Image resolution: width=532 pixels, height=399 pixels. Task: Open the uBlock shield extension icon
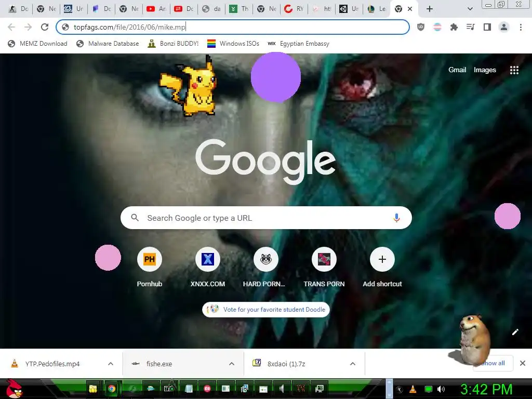click(421, 27)
